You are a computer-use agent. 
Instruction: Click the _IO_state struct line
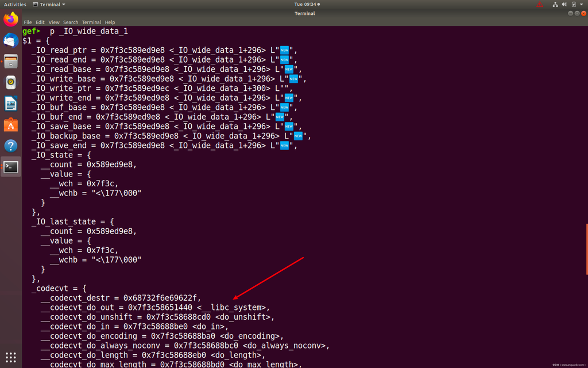[x=61, y=155]
